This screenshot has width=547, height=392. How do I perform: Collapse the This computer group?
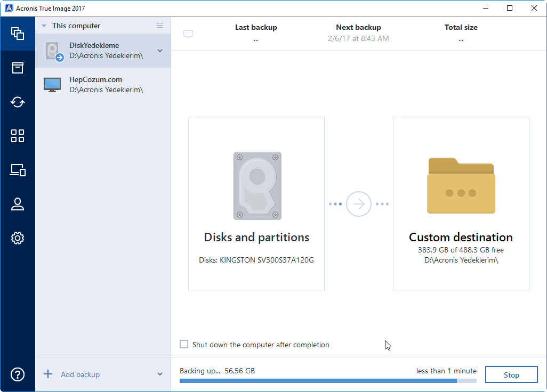click(x=44, y=26)
